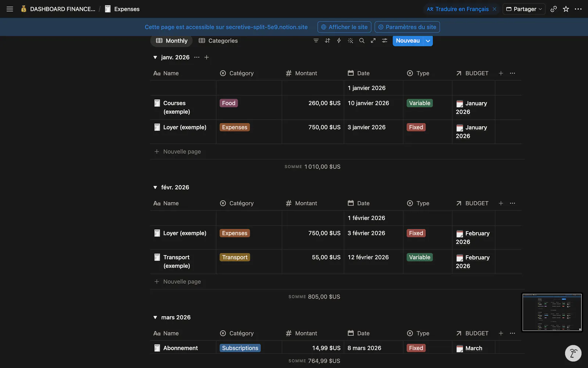Click the Expenses breadcrumb
The height and width of the screenshot is (368, 588).
pyautogui.click(x=122, y=9)
